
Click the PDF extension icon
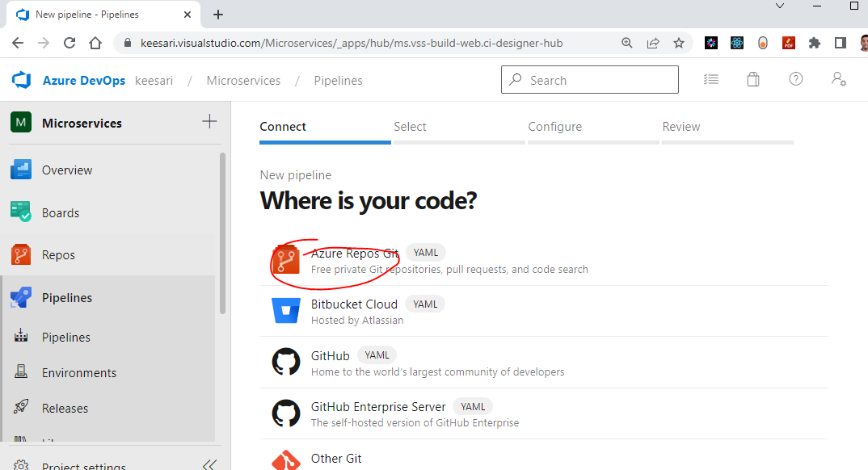pyautogui.click(x=788, y=43)
